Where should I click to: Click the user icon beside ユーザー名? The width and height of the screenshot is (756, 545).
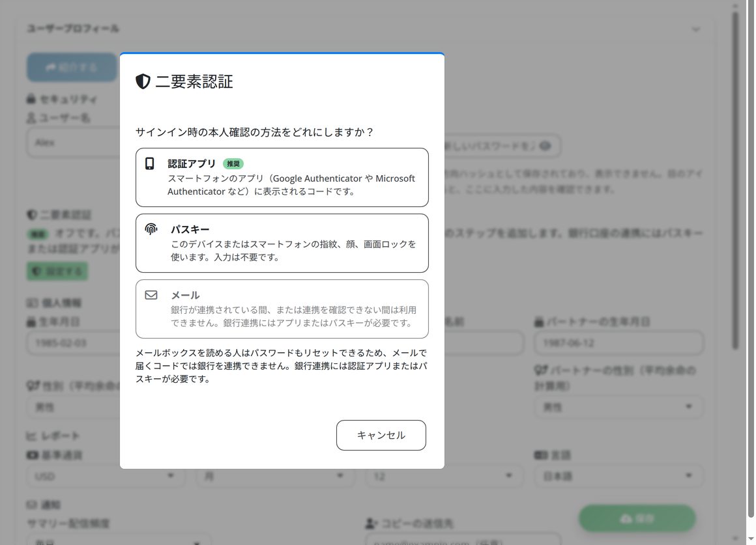pyautogui.click(x=31, y=118)
